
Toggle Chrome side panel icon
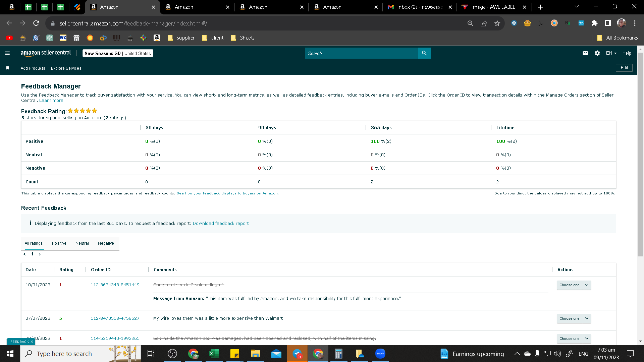click(x=608, y=23)
